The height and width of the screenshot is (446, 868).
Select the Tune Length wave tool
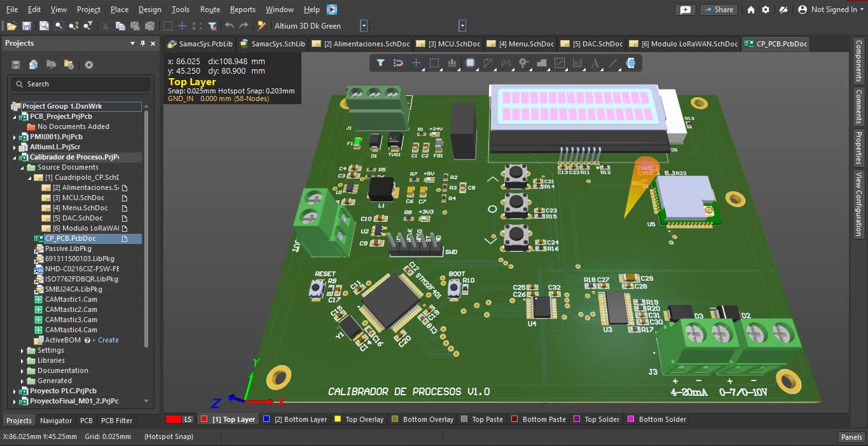[x=506, y=63]
